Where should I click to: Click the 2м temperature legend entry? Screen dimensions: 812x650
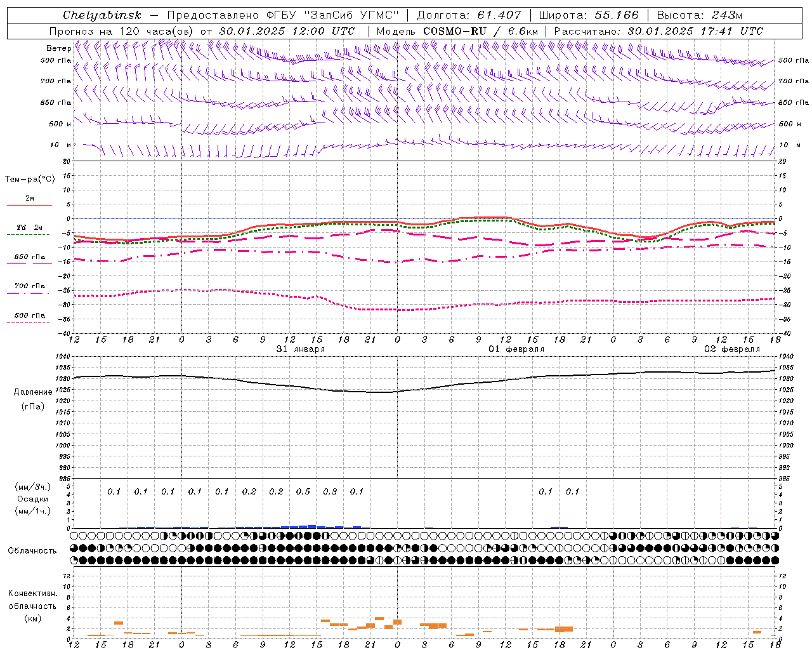(x=29, y=199)
